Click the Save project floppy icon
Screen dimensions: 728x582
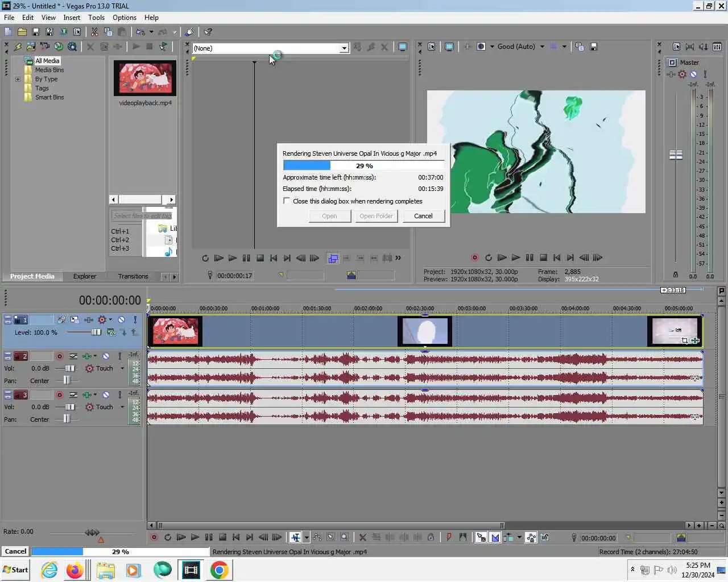(x=35, y=32)
